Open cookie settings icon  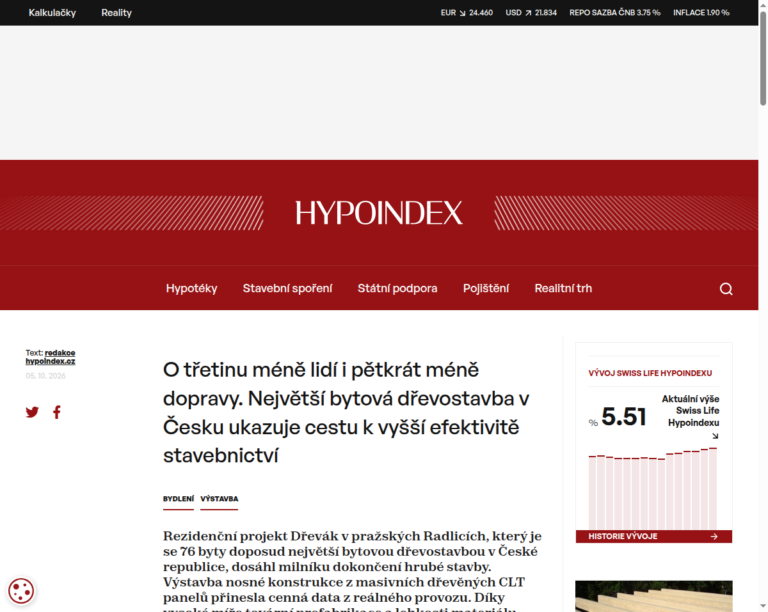[21, 590]
